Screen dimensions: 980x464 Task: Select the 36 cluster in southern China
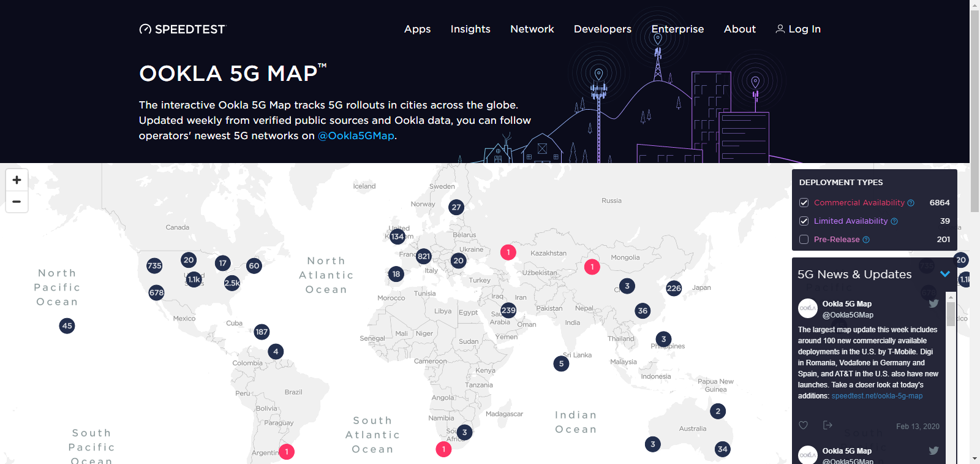[x=643, y=311]
